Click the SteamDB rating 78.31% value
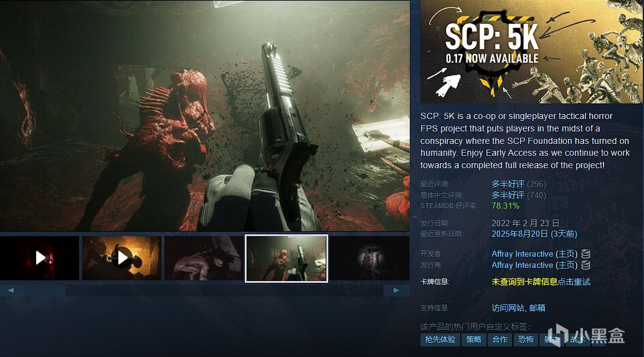Image resolution: width=644 pixels, height=357 pixels. click(x=505, y=206)
